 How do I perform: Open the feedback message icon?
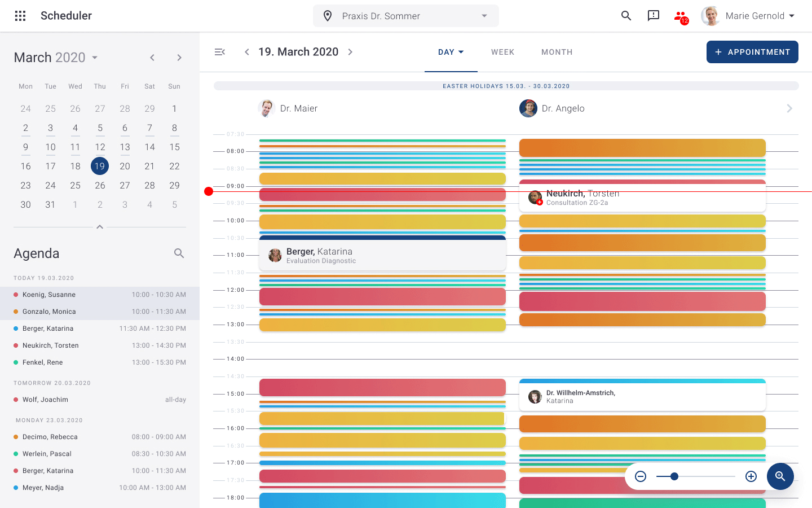[x=654, y=16]
